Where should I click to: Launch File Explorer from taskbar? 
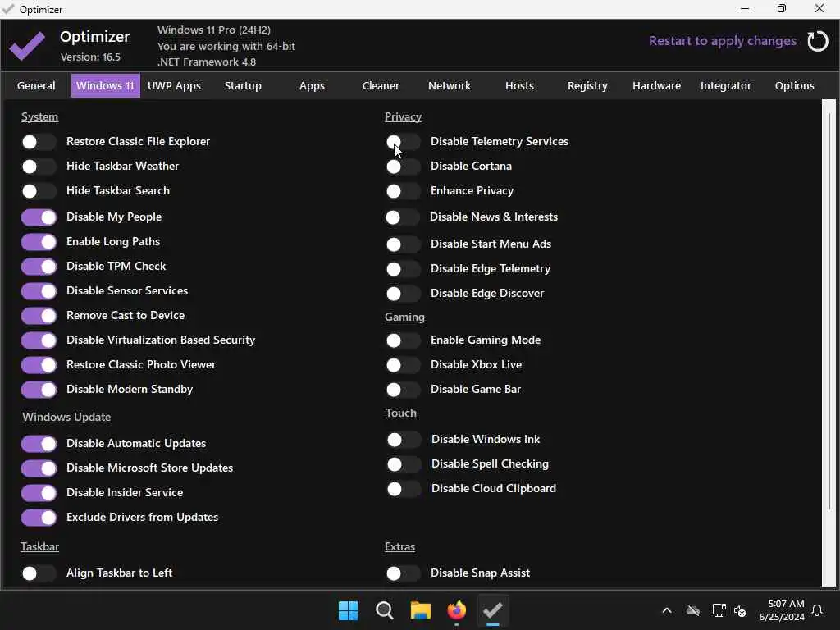pyautogui.click(x=421, y=610)
